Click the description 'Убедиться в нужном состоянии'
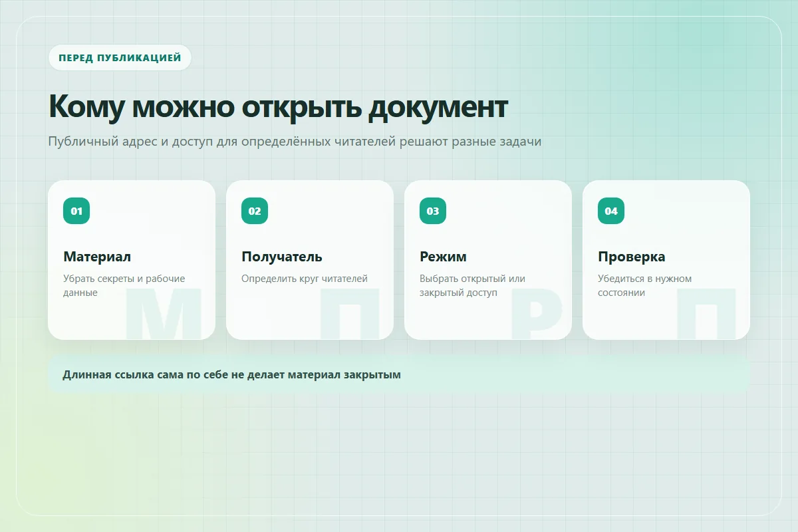This screenshot has width=798, height=532. click(x=645, y=286)
